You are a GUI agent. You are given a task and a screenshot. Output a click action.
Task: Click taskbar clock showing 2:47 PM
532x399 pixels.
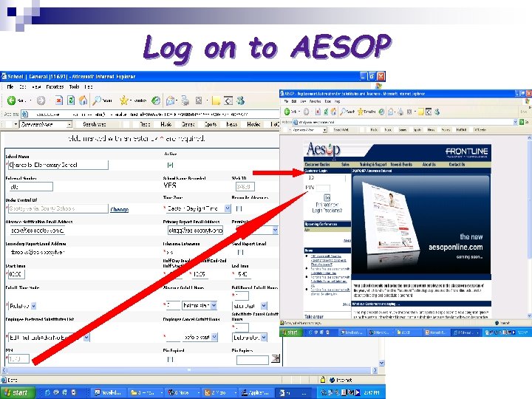coord(372,392)
